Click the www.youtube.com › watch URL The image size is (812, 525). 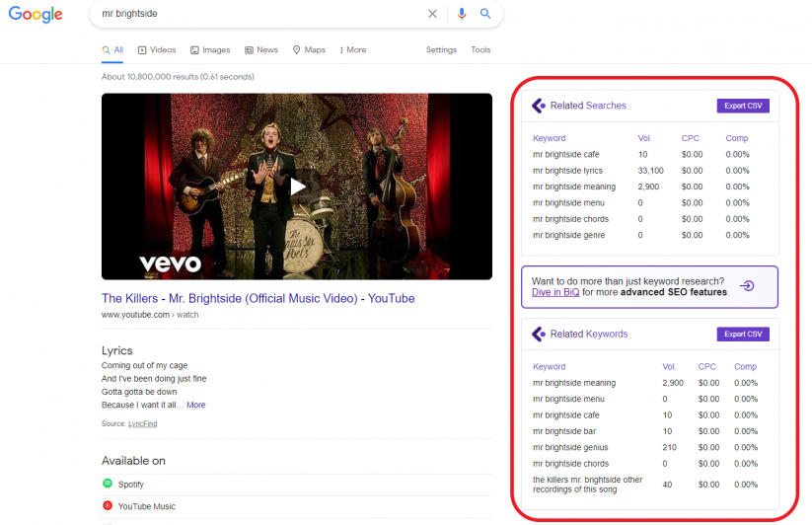150,315
